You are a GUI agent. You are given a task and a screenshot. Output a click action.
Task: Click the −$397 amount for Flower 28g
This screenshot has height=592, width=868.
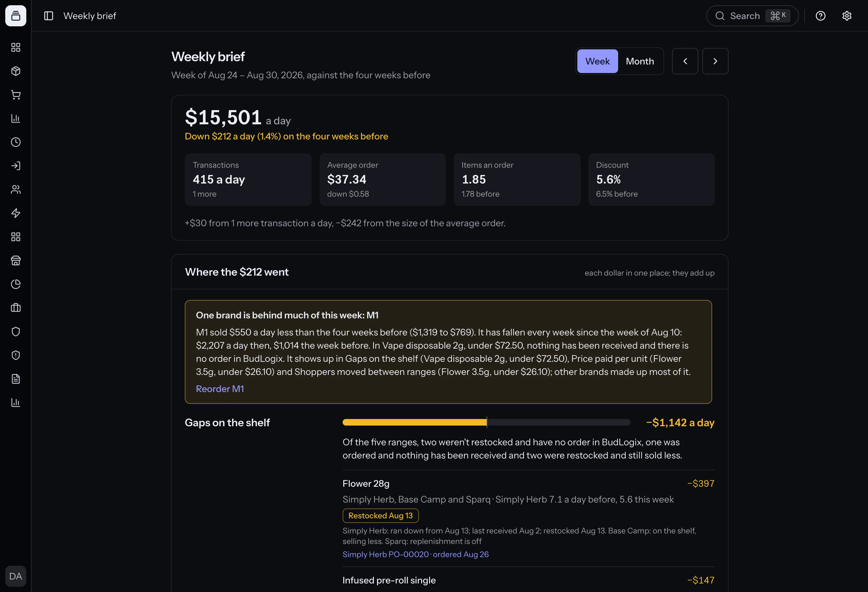pyautogui.click(x=701, y=484)
